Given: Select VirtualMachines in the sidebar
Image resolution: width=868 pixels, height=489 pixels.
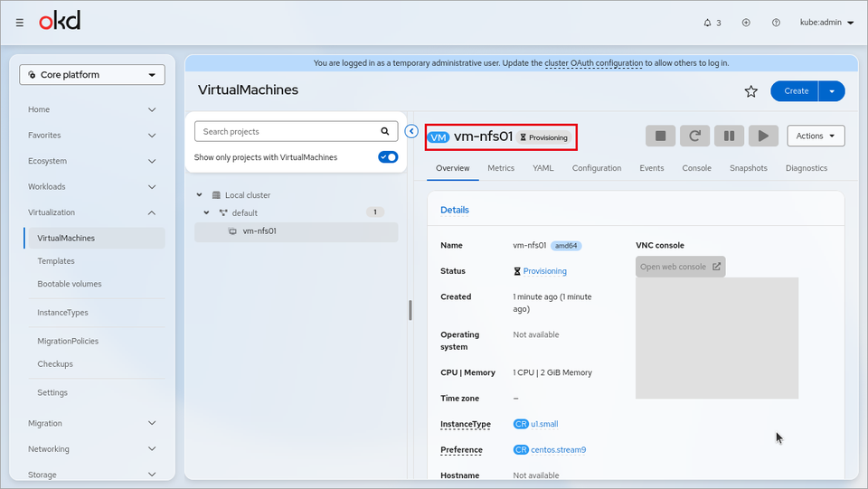Looking at the screenshot, I should [95, 238].
